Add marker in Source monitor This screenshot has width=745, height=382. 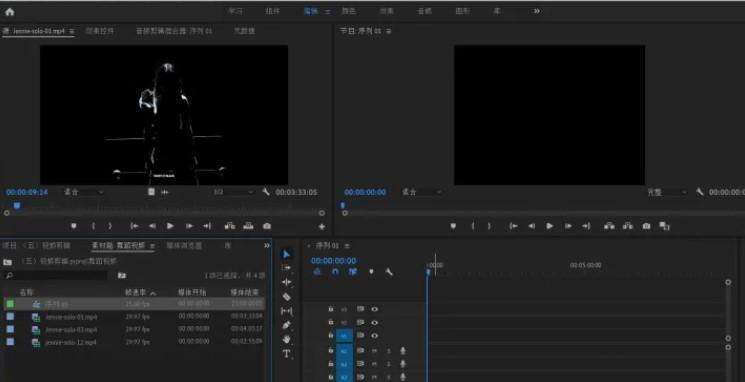(x=74, y=226)
